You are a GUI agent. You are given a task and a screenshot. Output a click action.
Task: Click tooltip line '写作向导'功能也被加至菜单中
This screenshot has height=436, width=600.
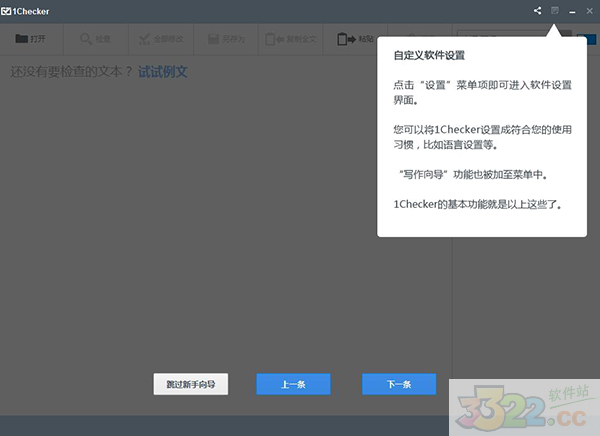pos(473,175)
